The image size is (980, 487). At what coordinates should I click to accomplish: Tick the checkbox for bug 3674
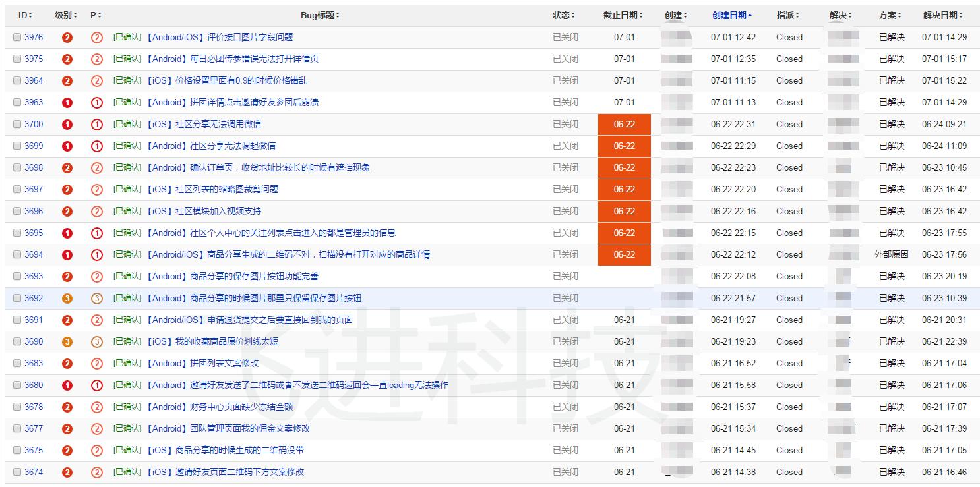coord(17,472)
